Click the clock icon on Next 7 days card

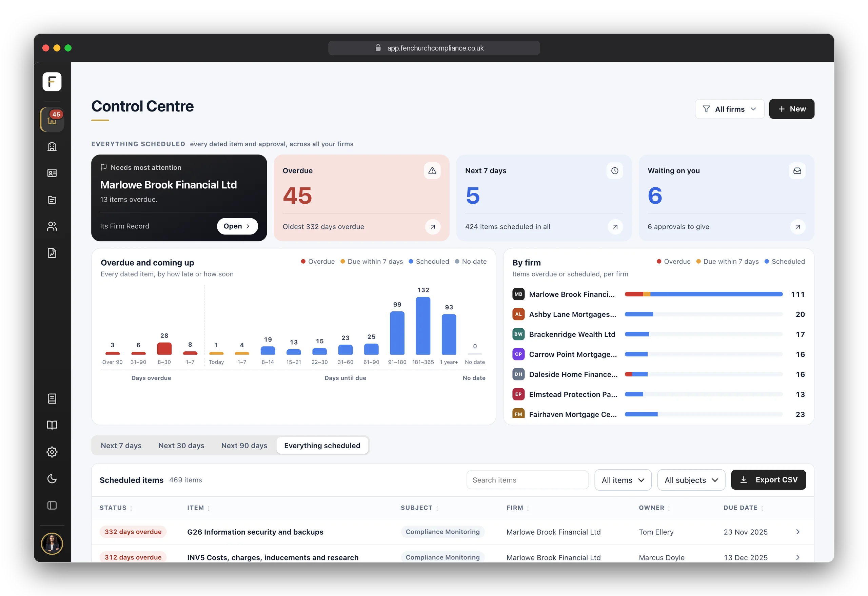tap(615, 171)
